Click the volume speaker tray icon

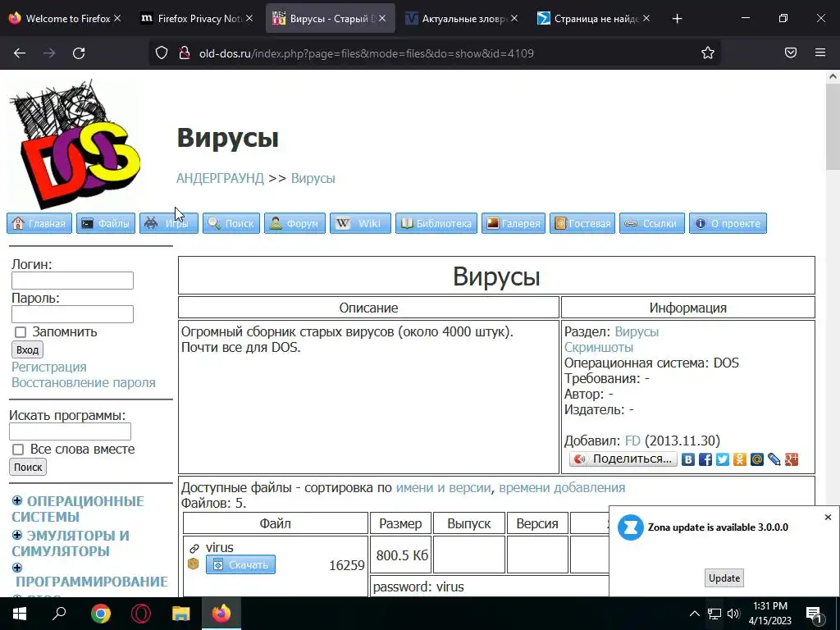coord(733,614)
